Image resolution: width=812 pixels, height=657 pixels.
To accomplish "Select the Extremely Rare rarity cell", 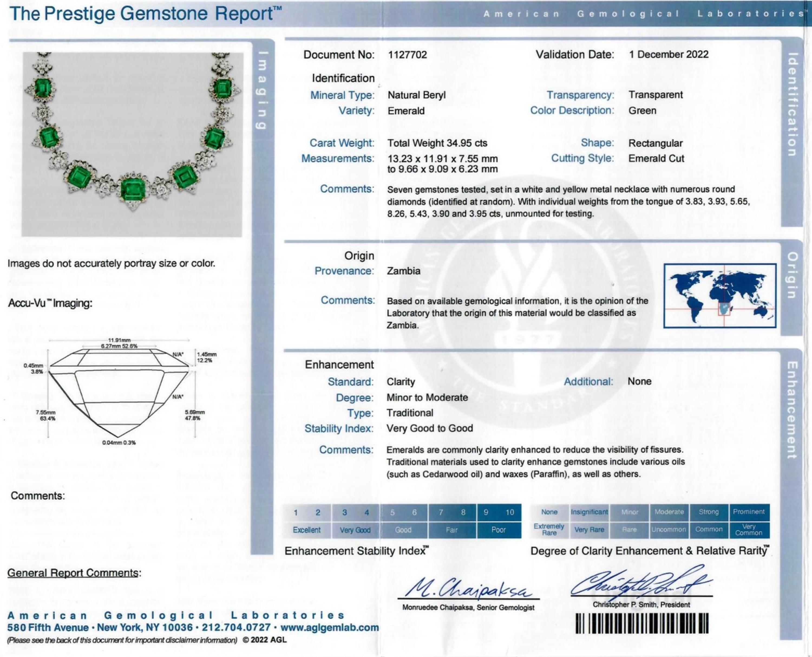I will (x=549, y=529).
